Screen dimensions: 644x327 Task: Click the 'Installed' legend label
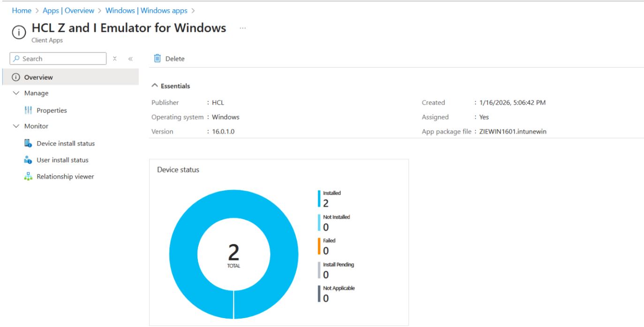(x=332, y=193)
